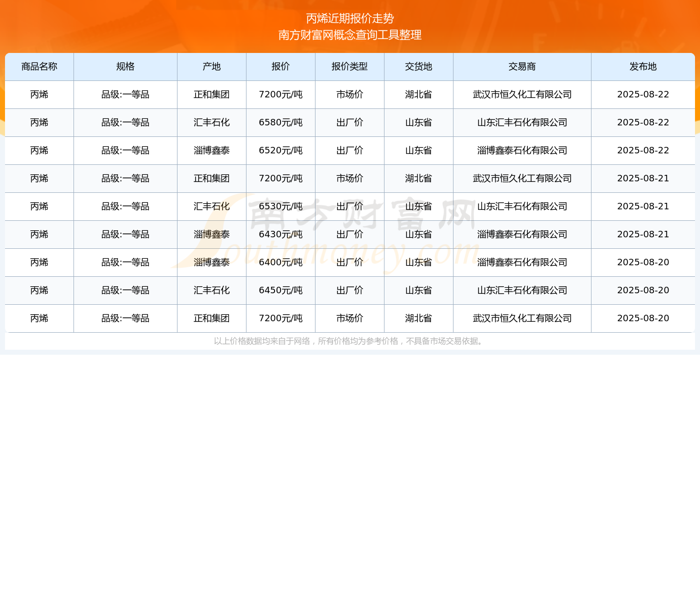The image size is (700, 602).
Task: Click the 发布地 column header
Action: [643, 66]
